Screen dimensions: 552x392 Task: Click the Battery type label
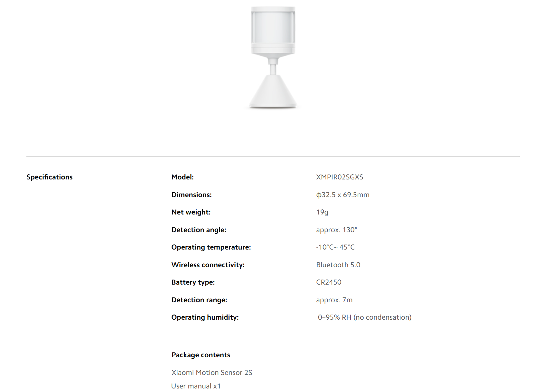tap(193, 282)
